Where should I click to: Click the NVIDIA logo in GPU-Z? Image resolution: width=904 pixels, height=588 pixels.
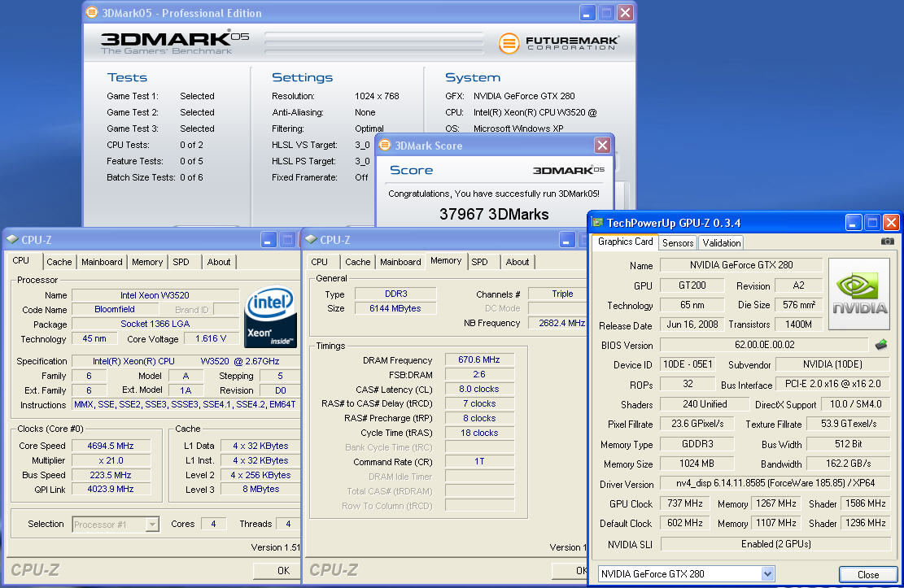[859, 294]
